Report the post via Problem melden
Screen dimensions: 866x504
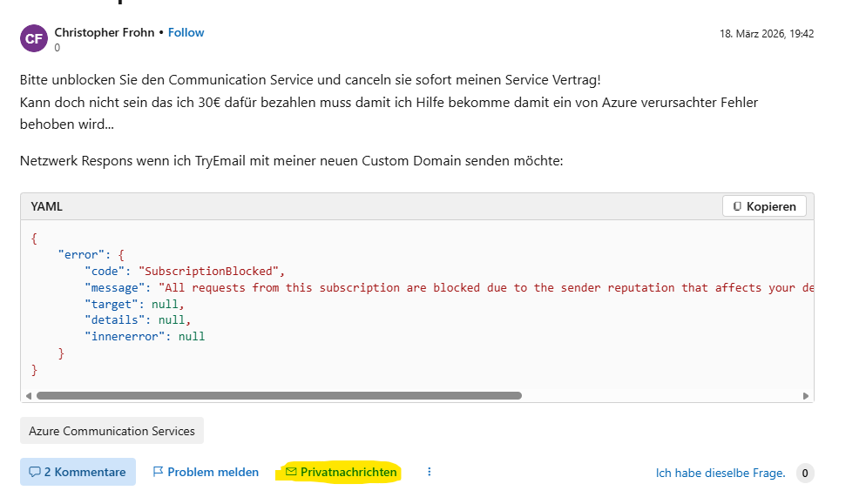(206, 472)
